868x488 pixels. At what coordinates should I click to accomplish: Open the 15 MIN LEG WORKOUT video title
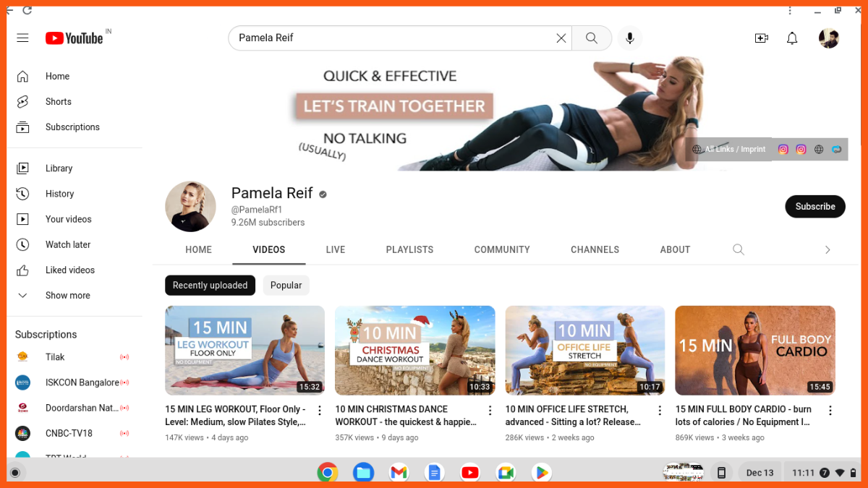[x=236, y=415]
